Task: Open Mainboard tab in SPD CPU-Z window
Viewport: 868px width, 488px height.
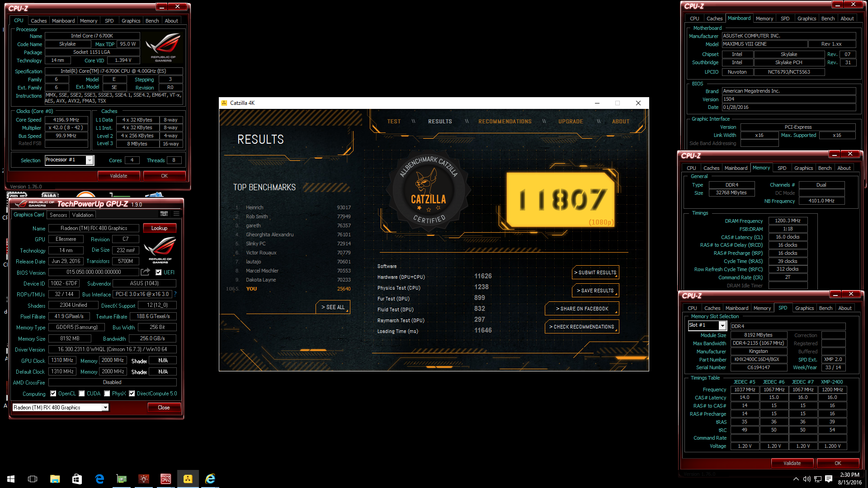Action: pyautogui.click(x=737, y=308)
